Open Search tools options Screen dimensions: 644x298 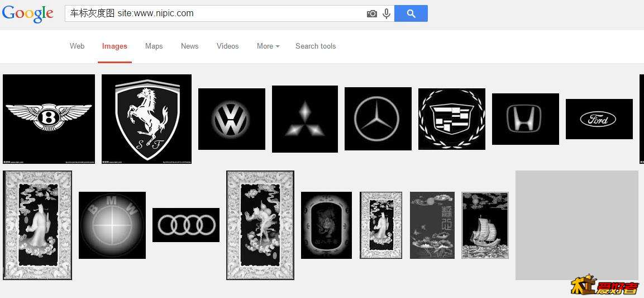(x=316, y=46)
